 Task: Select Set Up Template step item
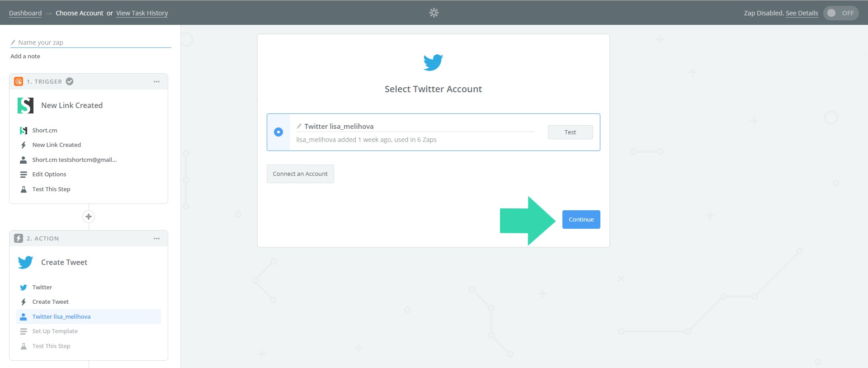pyautogui.click(x=55, y=331)
